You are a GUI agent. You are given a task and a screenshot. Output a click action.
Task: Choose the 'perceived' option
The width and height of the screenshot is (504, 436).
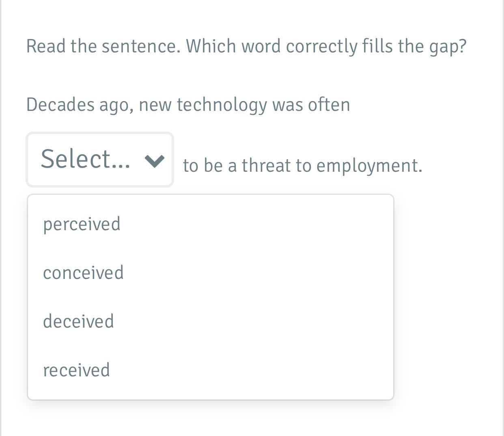coord(82,224)
